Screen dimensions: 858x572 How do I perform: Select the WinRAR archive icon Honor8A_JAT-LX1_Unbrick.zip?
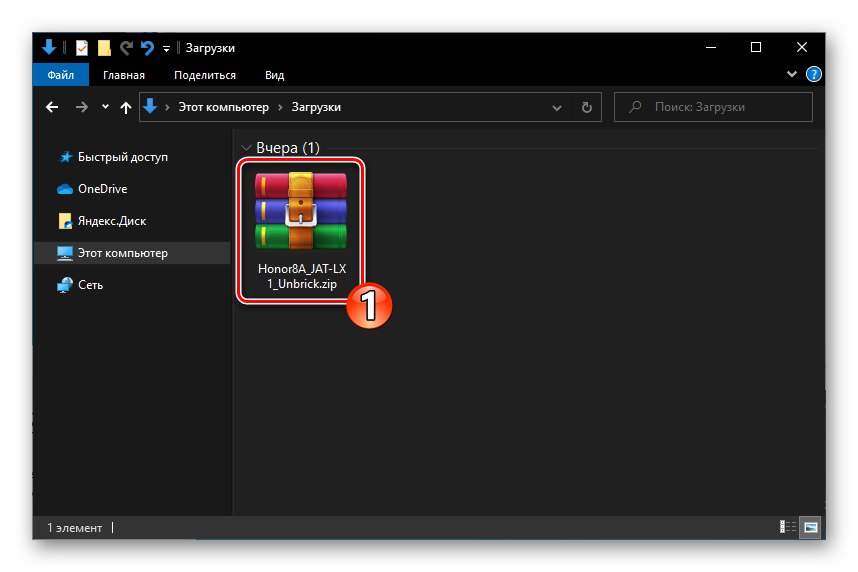coord(301,211)
